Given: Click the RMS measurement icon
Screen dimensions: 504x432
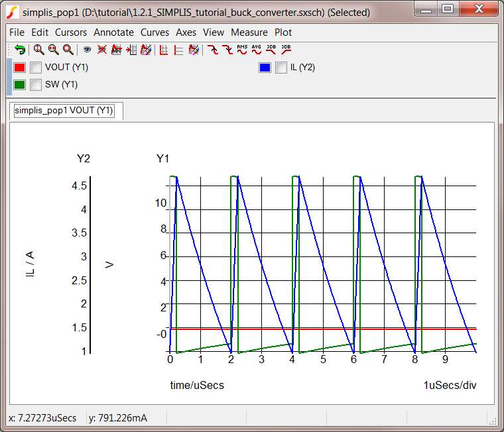Looking at the screenshot, I should pos(242,50).
